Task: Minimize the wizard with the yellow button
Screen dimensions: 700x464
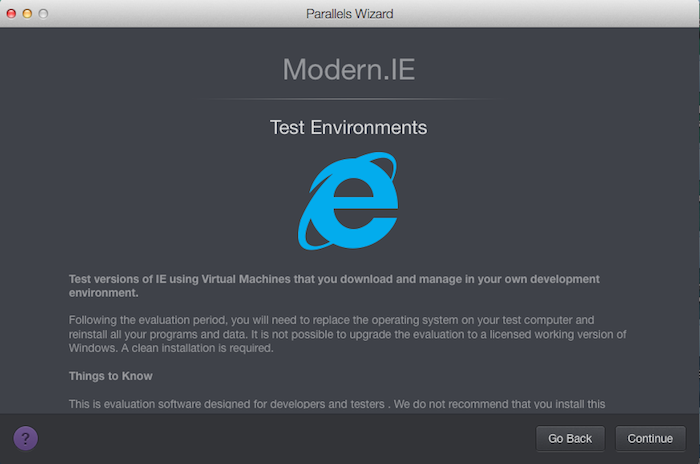Action: (27, 14)
